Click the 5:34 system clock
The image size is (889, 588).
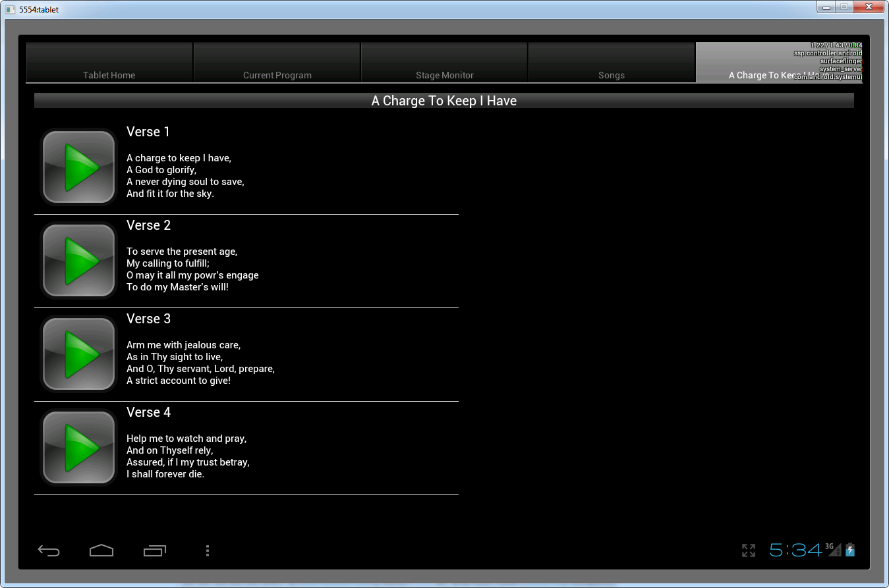[x=795, y=550]
